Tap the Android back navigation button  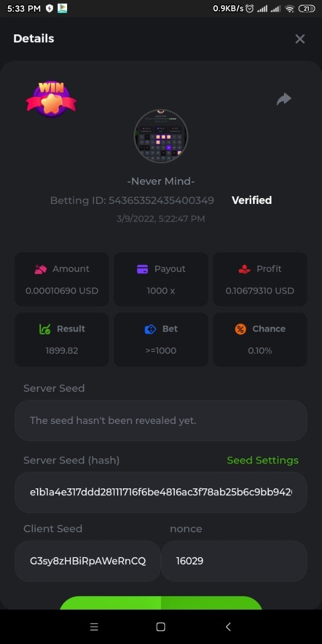click(x=228, y=627)
